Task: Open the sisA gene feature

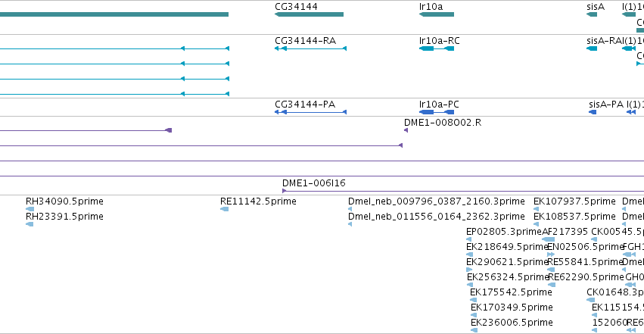Action: [592, 14]
